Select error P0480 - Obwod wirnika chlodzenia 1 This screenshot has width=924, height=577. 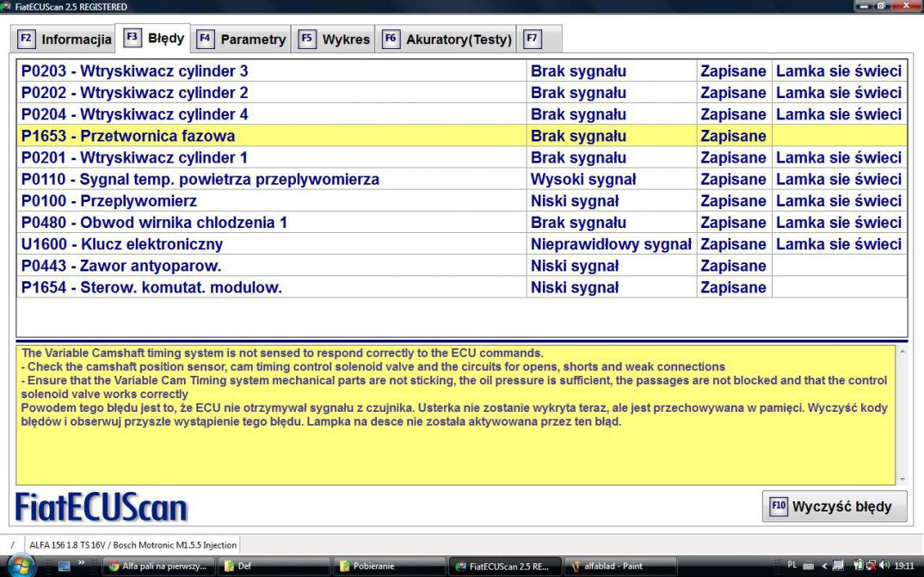[461, 223]
